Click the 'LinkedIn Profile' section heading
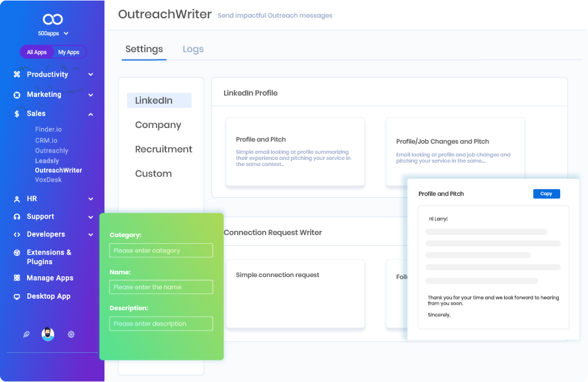 [251, 93]
